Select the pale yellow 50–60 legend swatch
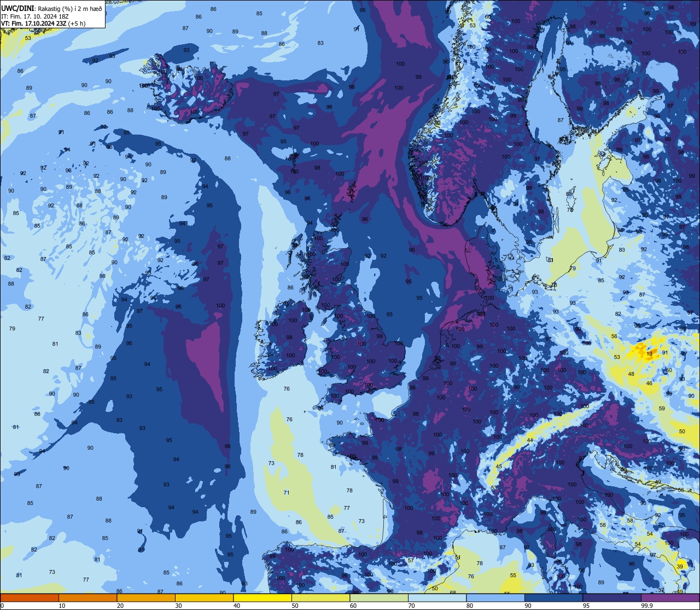Viewport: 700px width, 610px height. click(x=320, y=597)
